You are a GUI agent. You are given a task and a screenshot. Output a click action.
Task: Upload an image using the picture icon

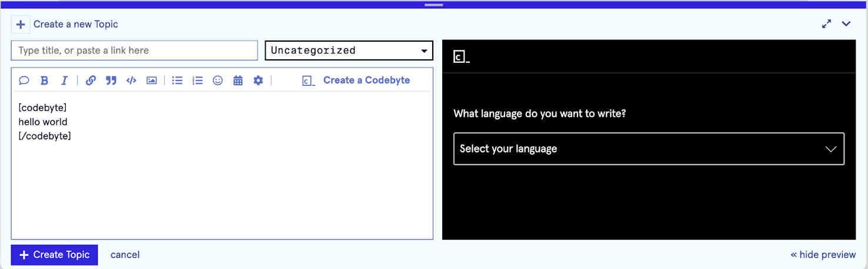152,80
